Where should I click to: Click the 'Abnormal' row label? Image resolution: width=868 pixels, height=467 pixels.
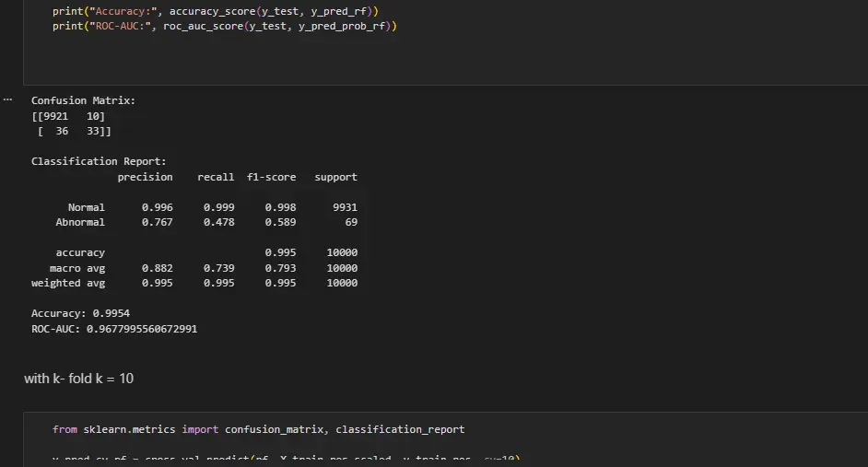pyautogui.click(x=80, y=222)
